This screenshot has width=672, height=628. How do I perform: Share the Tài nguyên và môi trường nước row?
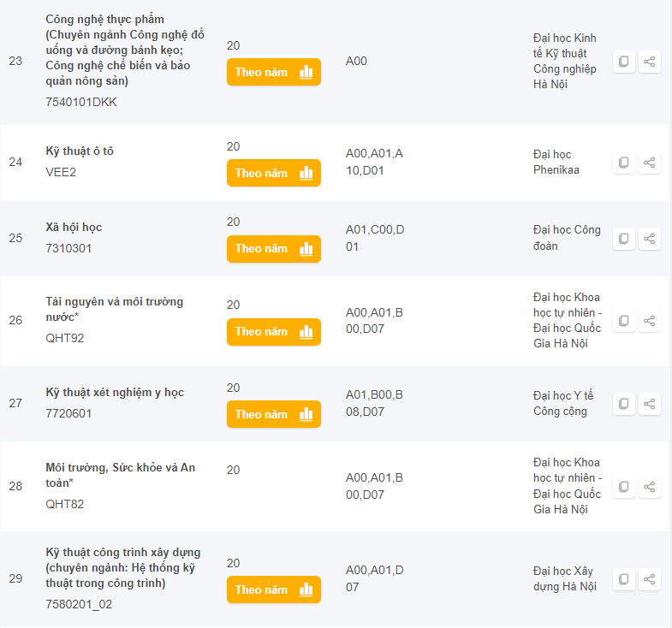[x=649, y=321]
